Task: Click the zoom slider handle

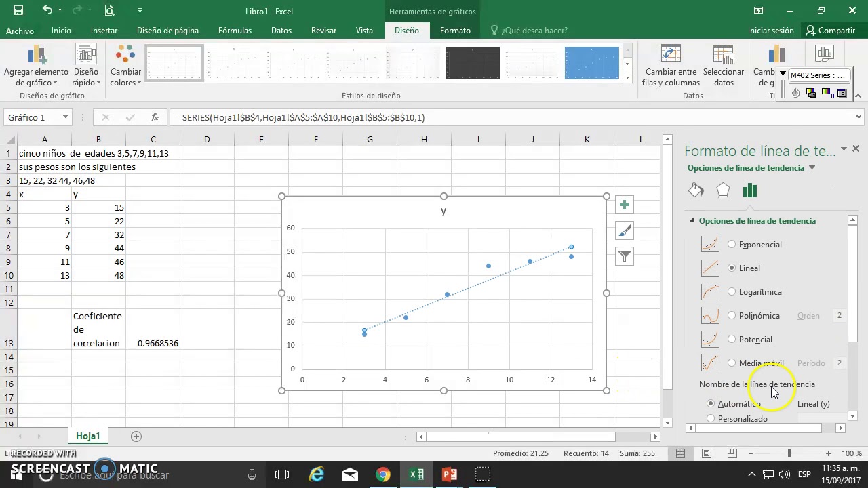Action: tap(789, 453)
